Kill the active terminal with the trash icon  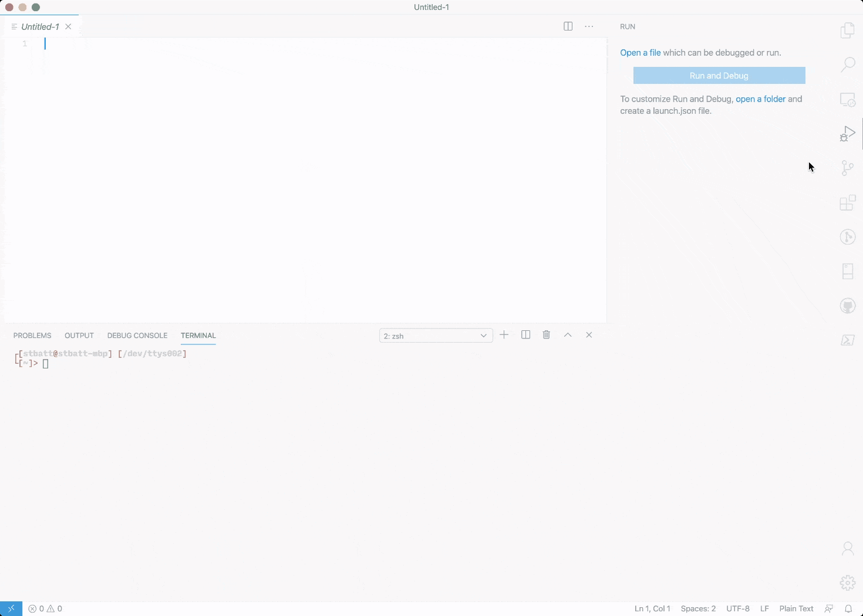[x=546, y=334]
